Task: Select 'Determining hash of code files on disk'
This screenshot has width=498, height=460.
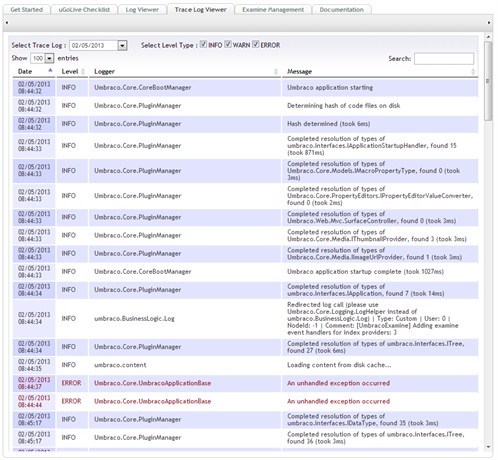Action: click(x=344, y=106)
